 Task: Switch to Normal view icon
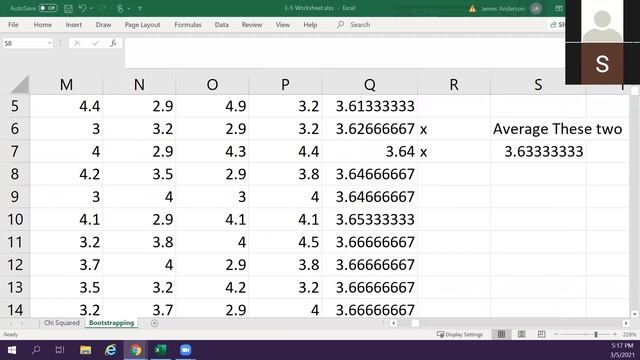click(501, 334)
